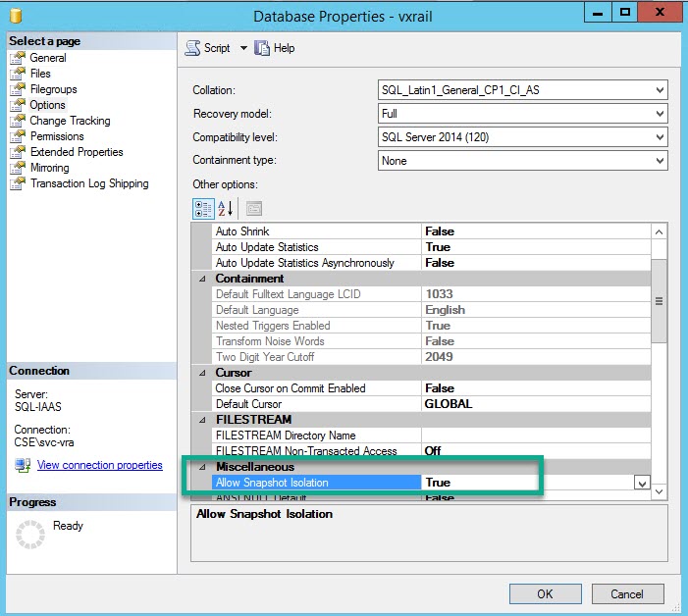Collapse the Containment section
This screenshot has width=688, height=616.
(203, 279)
